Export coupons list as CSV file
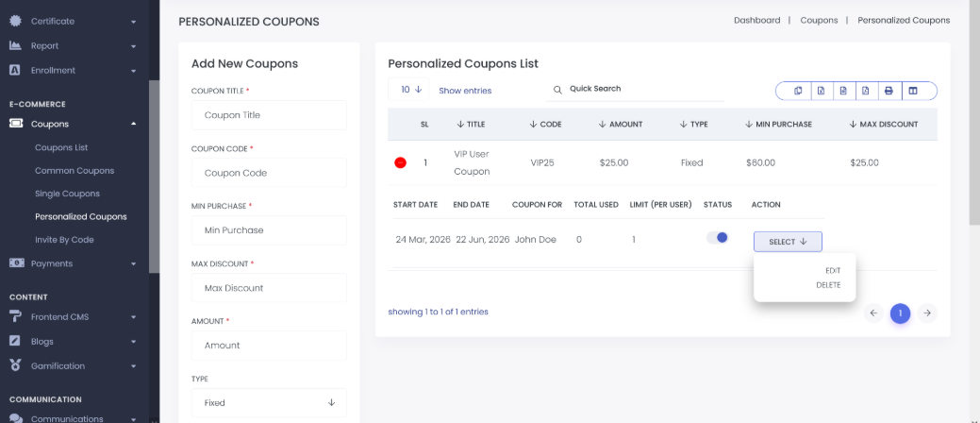Viewport: 980px width, 423px height. (843, 92)
